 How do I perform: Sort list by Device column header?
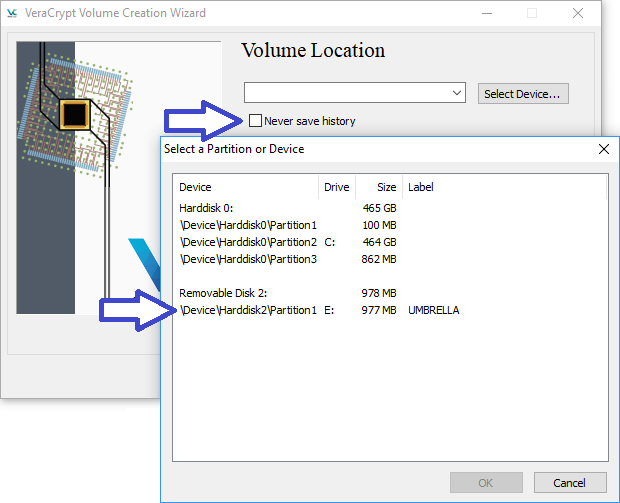click(246, 187)
